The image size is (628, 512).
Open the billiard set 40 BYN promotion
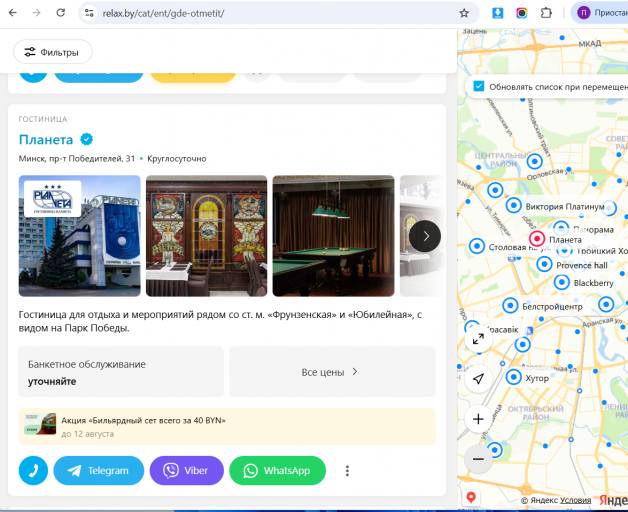(x=227, y=426)
